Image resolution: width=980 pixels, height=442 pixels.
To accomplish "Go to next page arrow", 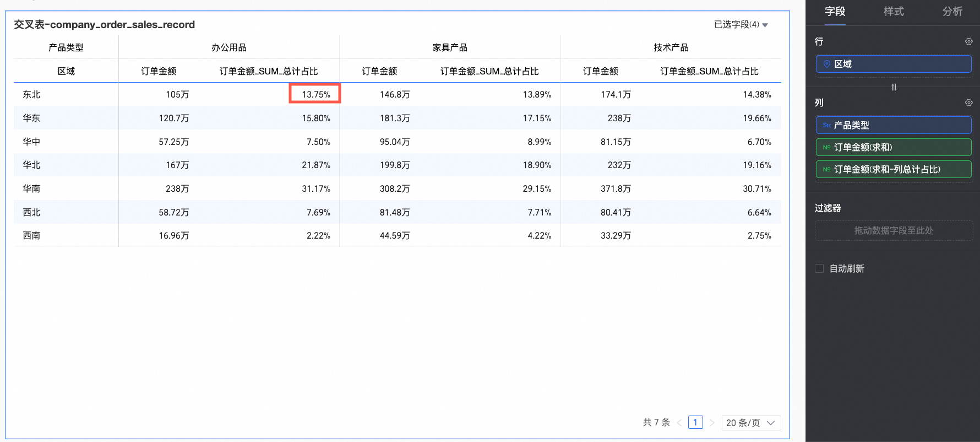I will tap(712, 423).
